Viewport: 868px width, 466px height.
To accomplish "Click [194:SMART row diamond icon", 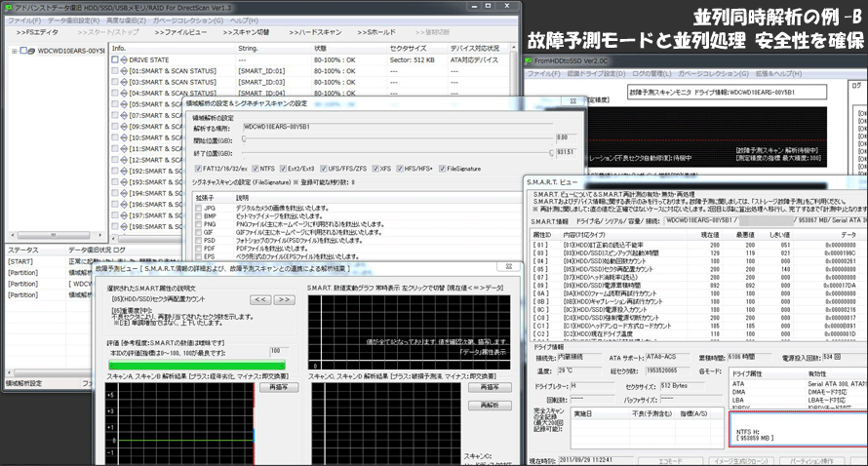I will [x=124, y=193].
